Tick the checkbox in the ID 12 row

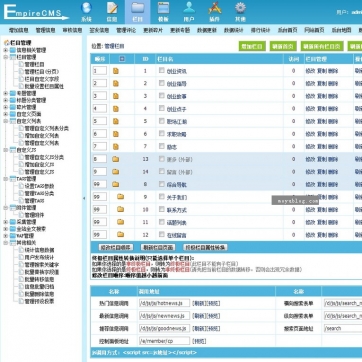pos(162,235)
